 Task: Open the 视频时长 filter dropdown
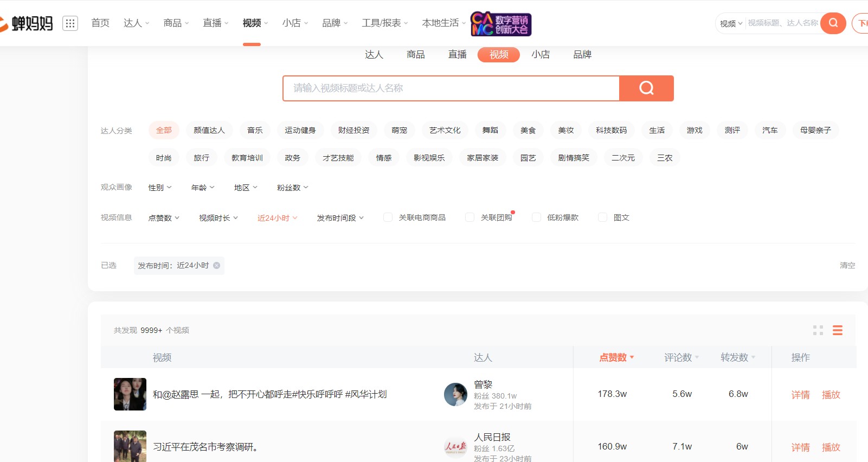(x=218, y=218)
